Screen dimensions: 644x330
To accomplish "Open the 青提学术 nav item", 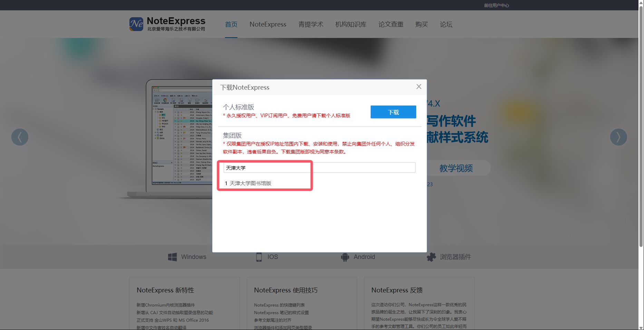I will tap(311, 24).
